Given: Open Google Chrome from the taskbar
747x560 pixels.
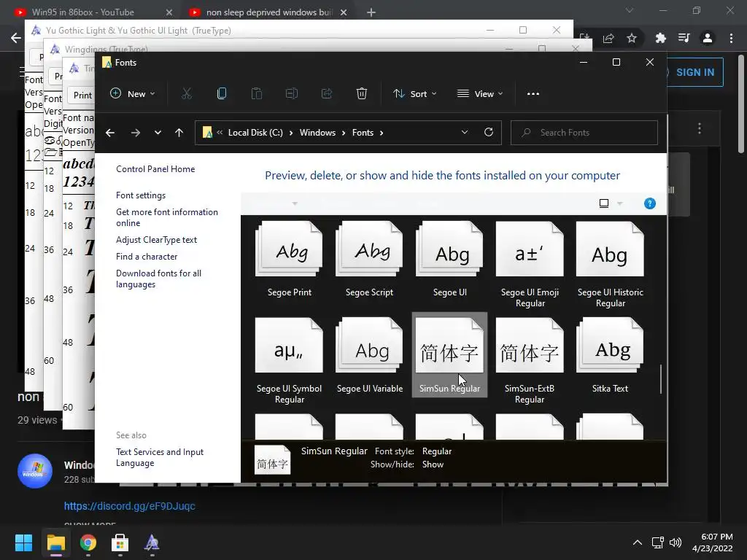Looking at the screenshot, I should pyautogui.click(x=88, y=542).
